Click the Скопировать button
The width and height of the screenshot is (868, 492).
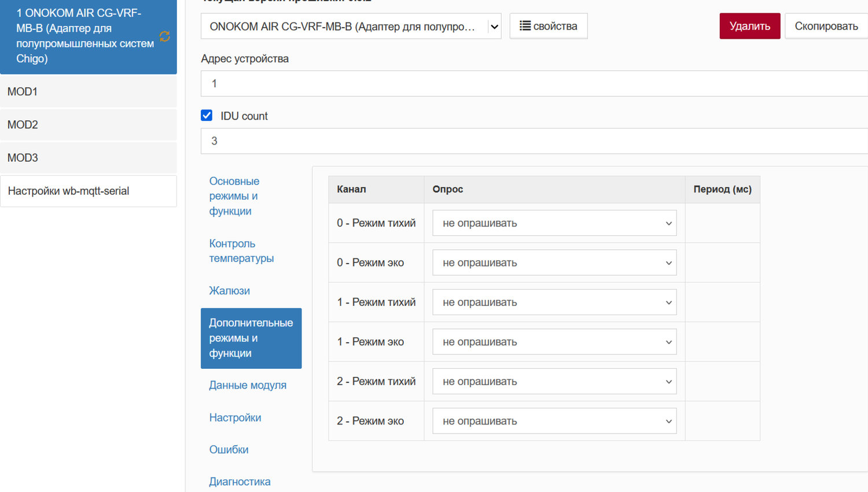(826, 26)
